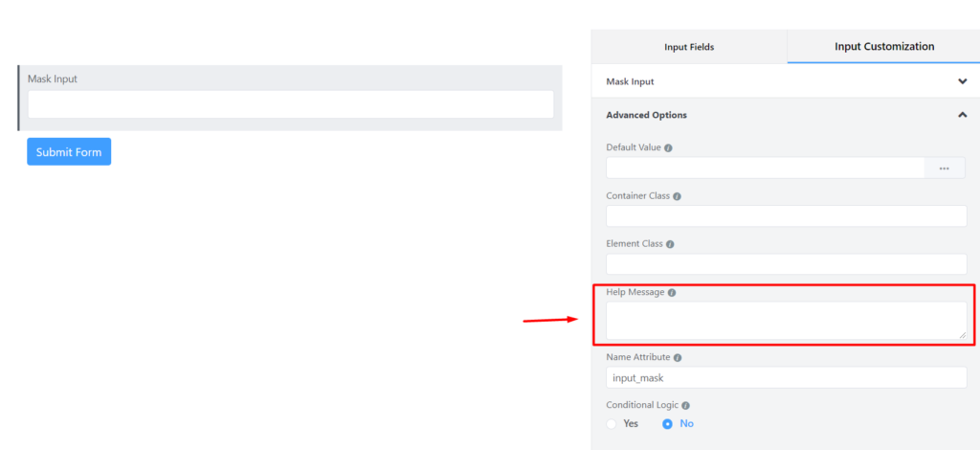Viewport: 980px width, 450px height.
Task: Open the Default Value ellipsis shortcode menu
Action: pos(945,169)
